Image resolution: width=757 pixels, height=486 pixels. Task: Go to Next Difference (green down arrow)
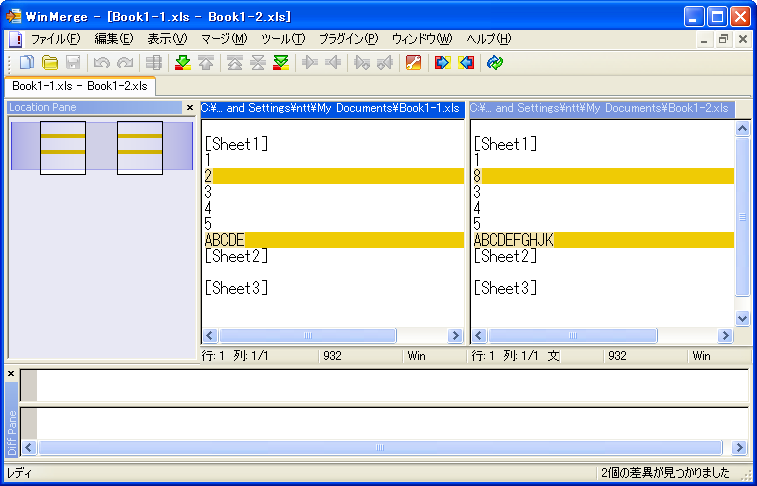click(182, 62)
